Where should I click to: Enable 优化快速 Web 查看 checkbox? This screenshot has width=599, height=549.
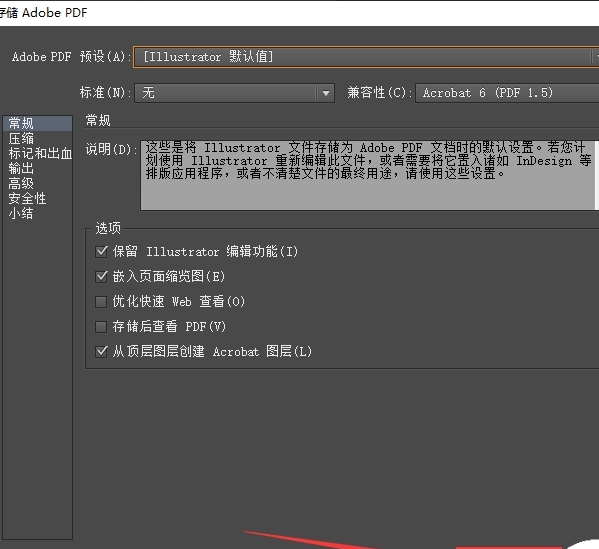101,301
